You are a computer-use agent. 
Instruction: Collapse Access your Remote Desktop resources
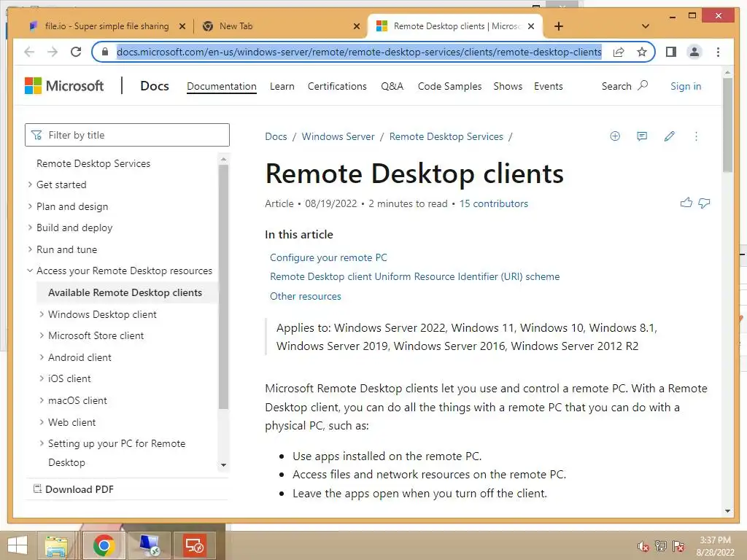tap(30, 271)
